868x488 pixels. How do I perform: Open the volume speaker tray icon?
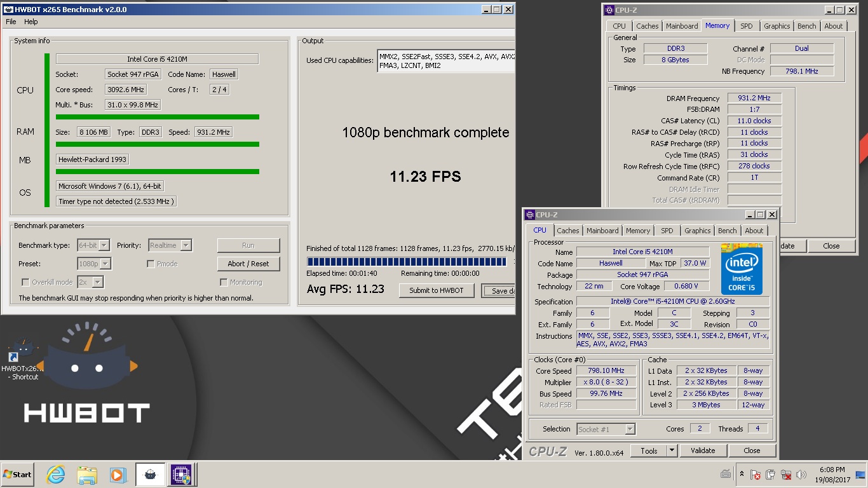click(801, 474)
